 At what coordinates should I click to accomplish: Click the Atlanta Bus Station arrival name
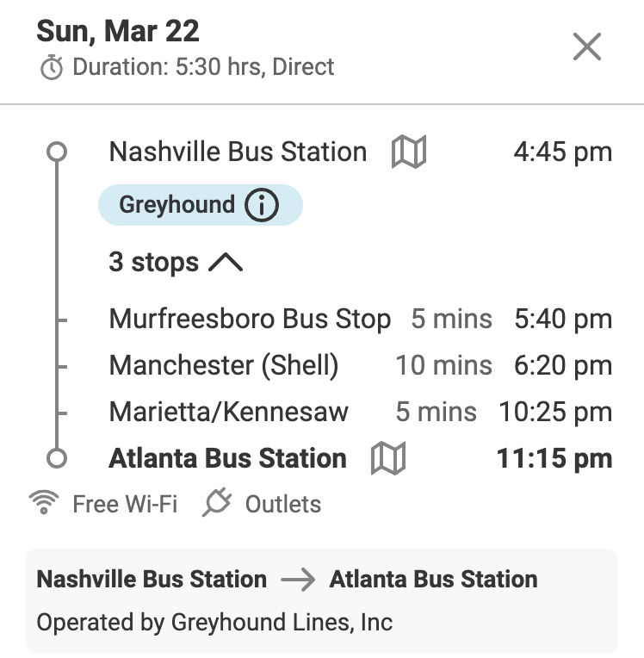click(x=227, y=459)
